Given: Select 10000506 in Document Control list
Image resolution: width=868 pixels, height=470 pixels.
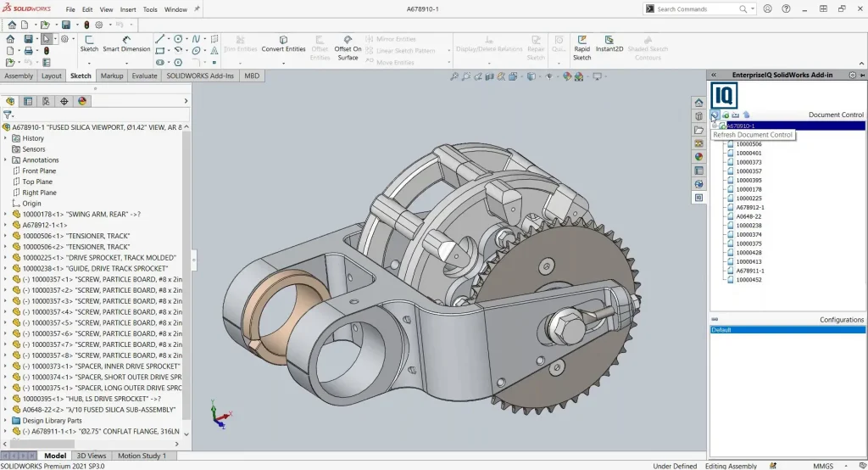Looking at the screenshot, I should [x=748, y=144].
